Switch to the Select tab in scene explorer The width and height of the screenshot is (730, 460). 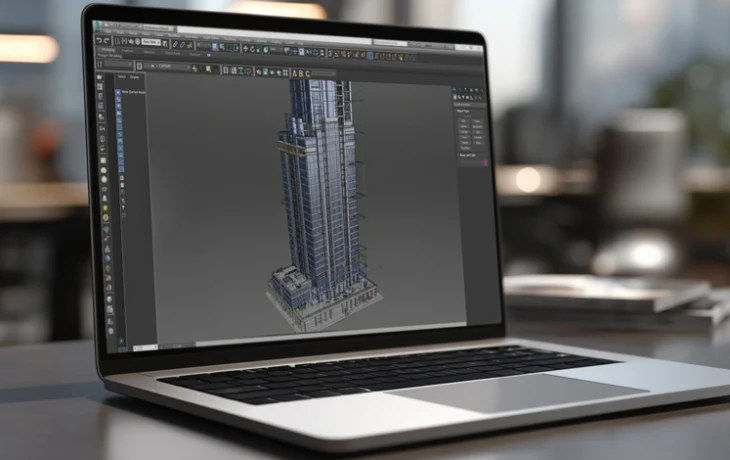pos(121,76)
